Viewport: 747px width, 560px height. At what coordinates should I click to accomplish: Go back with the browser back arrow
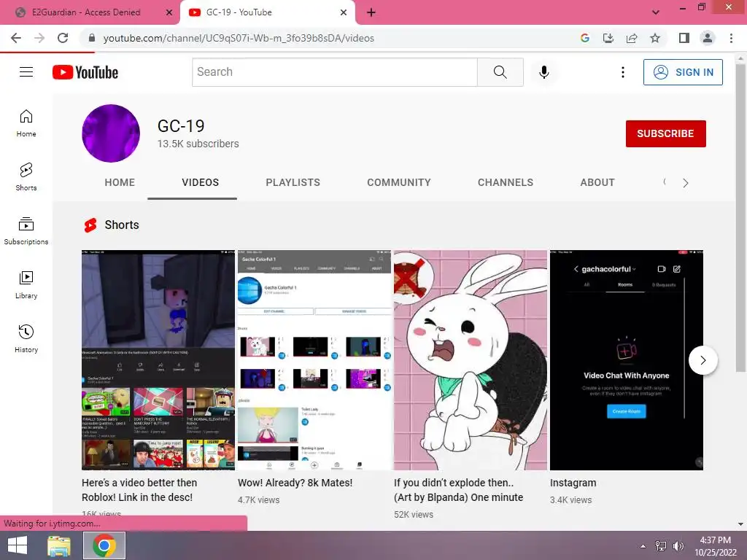coord(16,38)
